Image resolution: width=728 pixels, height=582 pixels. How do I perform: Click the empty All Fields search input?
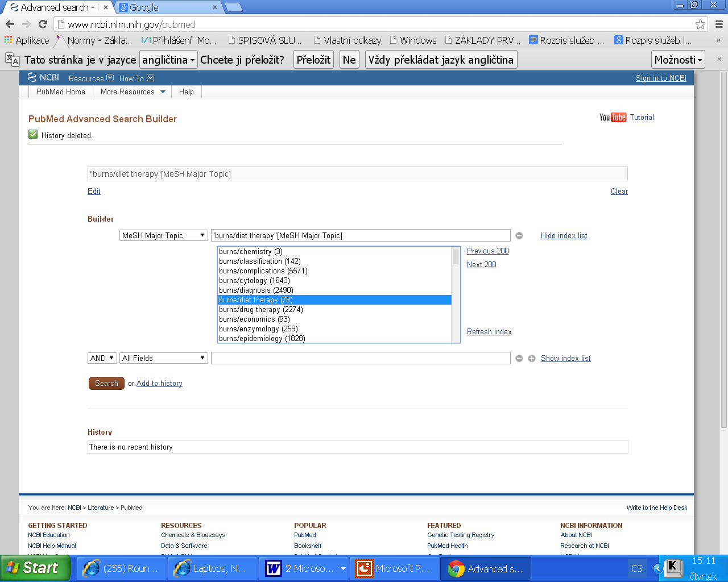click(x=361, y=358)
